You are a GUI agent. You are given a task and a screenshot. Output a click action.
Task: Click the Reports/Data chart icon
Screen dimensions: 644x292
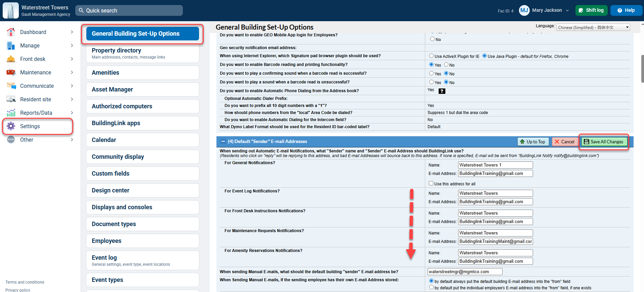point(11,113)
